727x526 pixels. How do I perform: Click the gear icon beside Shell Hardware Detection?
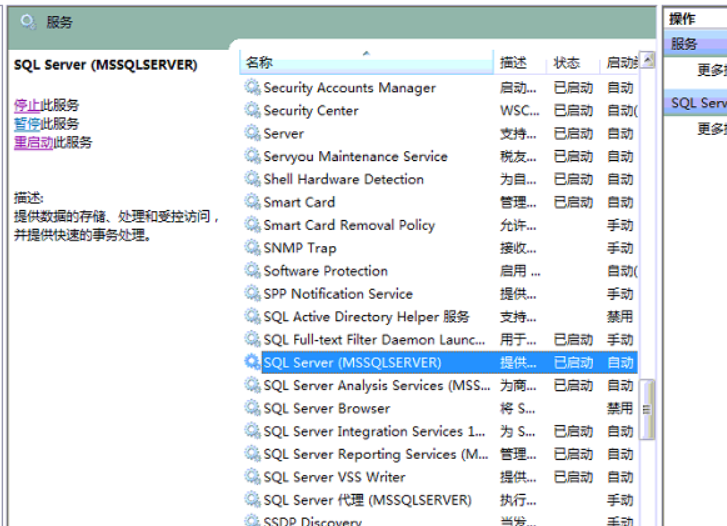point(252,179)
